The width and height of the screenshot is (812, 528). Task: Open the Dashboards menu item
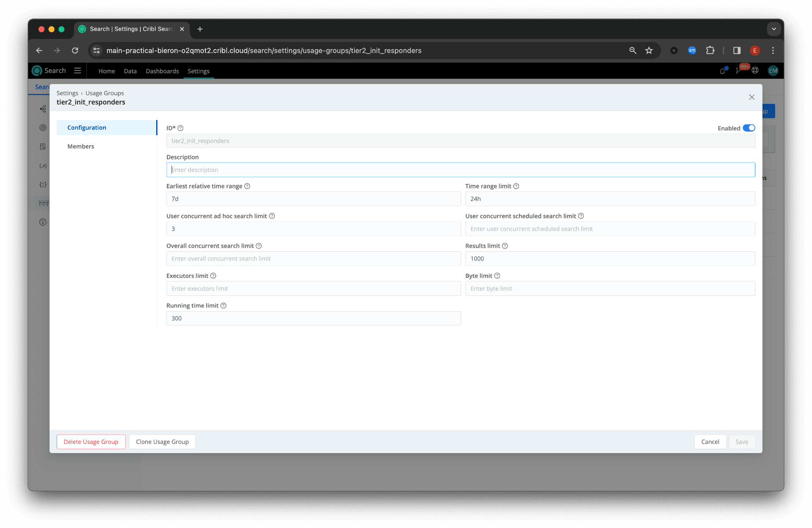162,71
